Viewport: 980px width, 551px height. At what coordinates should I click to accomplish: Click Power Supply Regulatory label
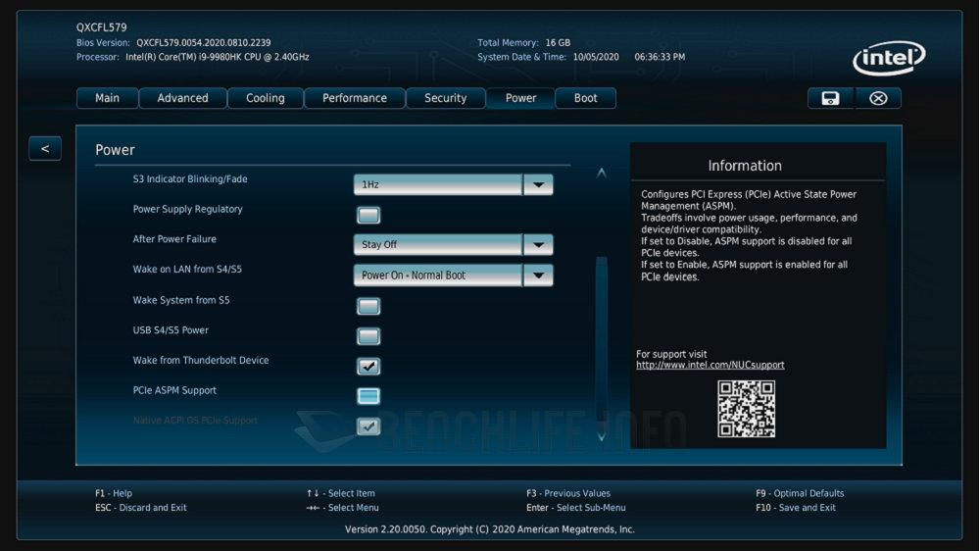point(187,209)
